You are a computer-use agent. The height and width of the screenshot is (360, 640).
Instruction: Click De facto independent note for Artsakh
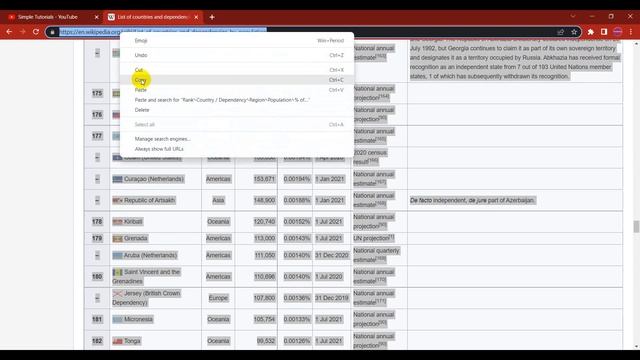[x=472, y=200]
